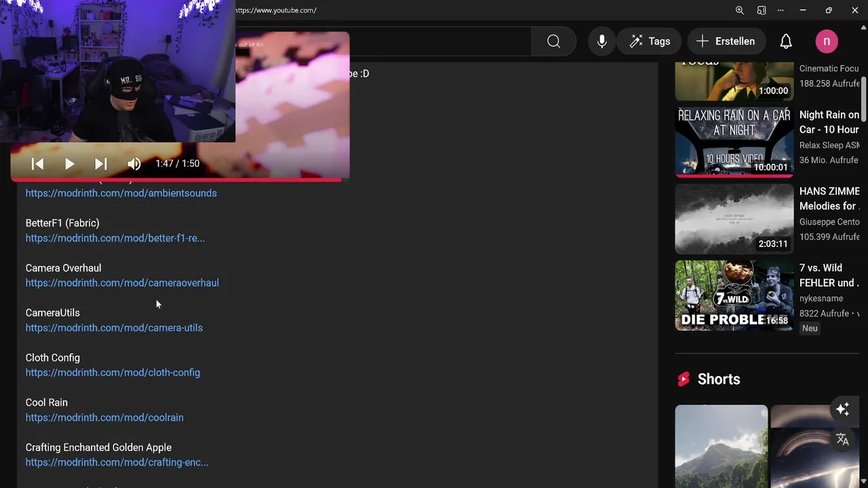
Task: Open the cameraoverhaul Modrinth link
Action: 122,283
